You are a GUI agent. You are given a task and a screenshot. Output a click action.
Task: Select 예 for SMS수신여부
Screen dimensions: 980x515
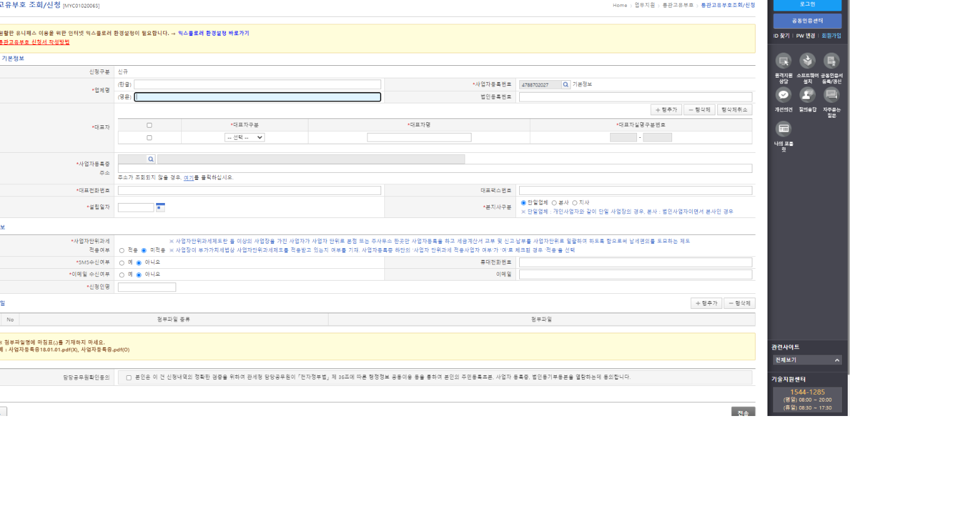122,263
